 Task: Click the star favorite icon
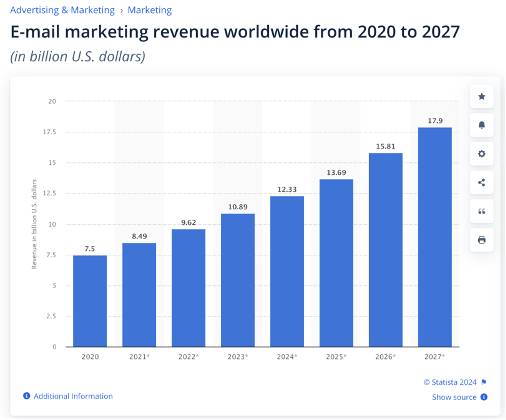click(x=481, y=97)
